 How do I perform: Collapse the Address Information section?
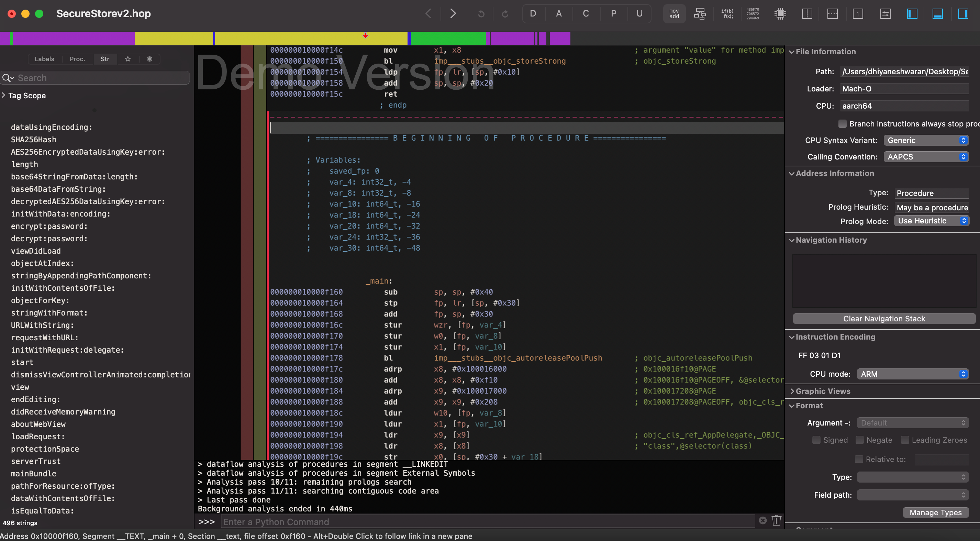(792, 174)
